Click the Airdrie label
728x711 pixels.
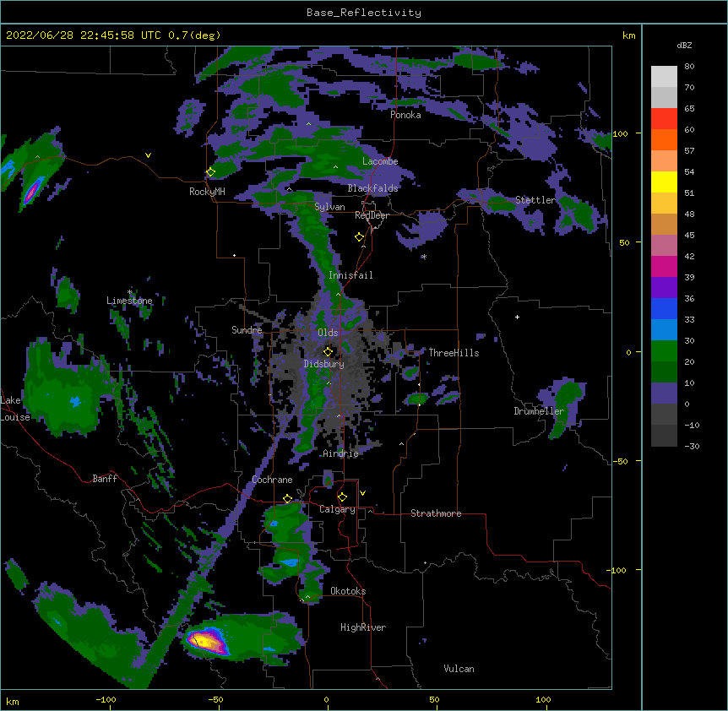point(341,453)
